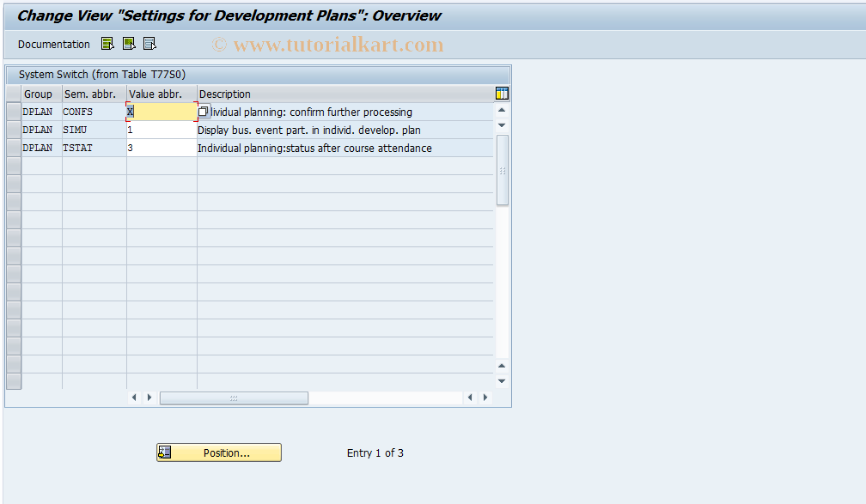Viewport: 866px width, 504px height.
Task: Click the vertical scrollbar thumb
Action: (502, 170)
